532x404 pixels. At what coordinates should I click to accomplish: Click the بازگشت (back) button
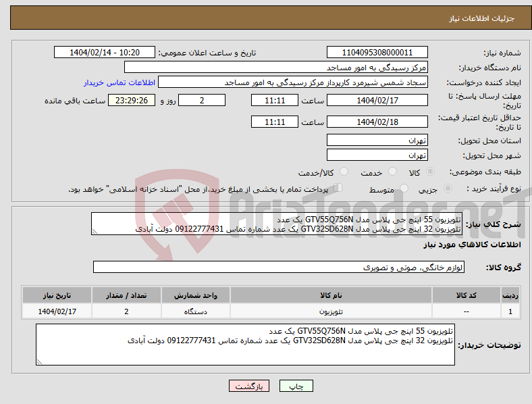[249, 386]
